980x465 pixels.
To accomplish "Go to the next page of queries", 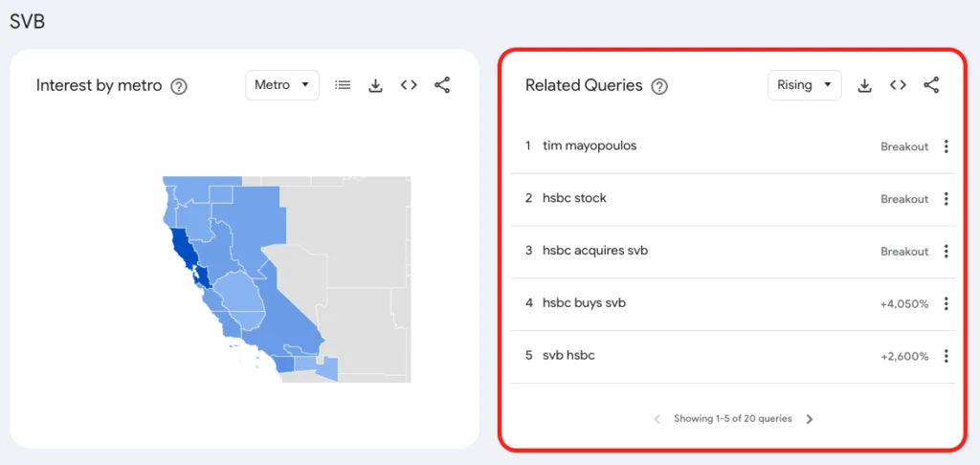I will coord(810,419).
